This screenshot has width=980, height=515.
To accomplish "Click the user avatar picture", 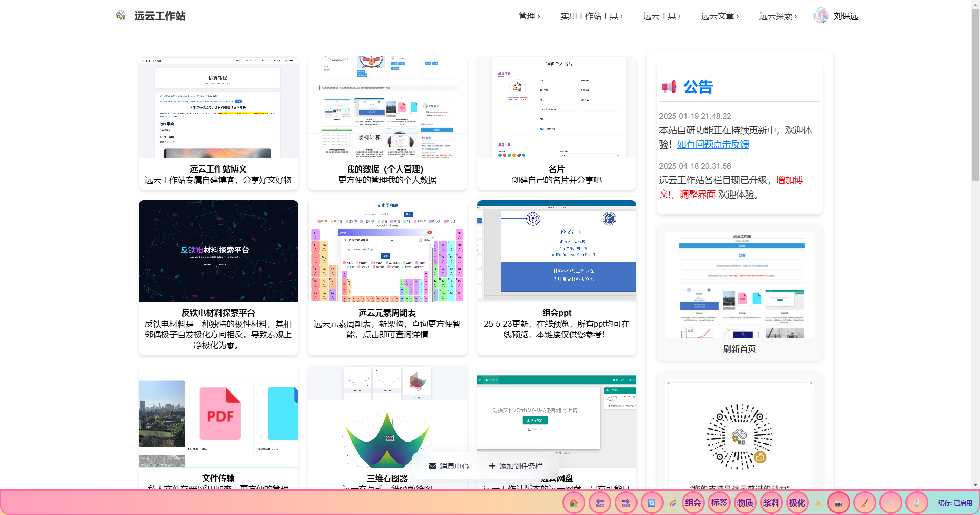I will pos(821,16).
